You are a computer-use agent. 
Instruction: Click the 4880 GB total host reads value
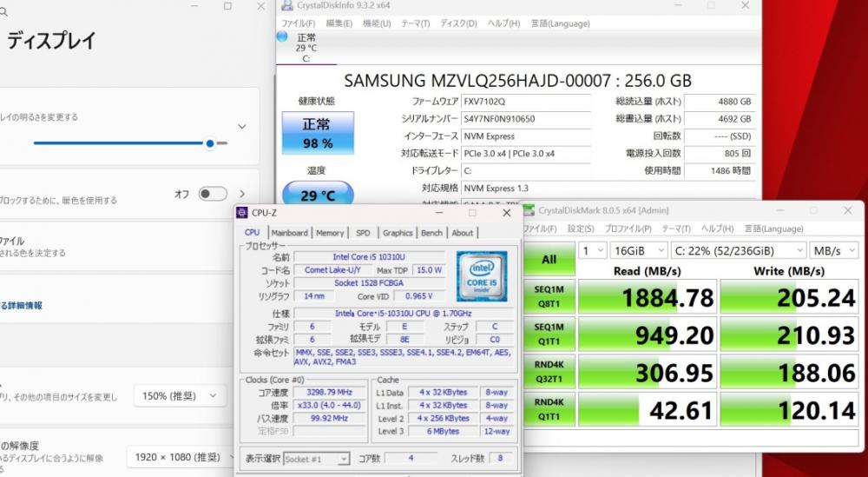(x=720, y=102)
